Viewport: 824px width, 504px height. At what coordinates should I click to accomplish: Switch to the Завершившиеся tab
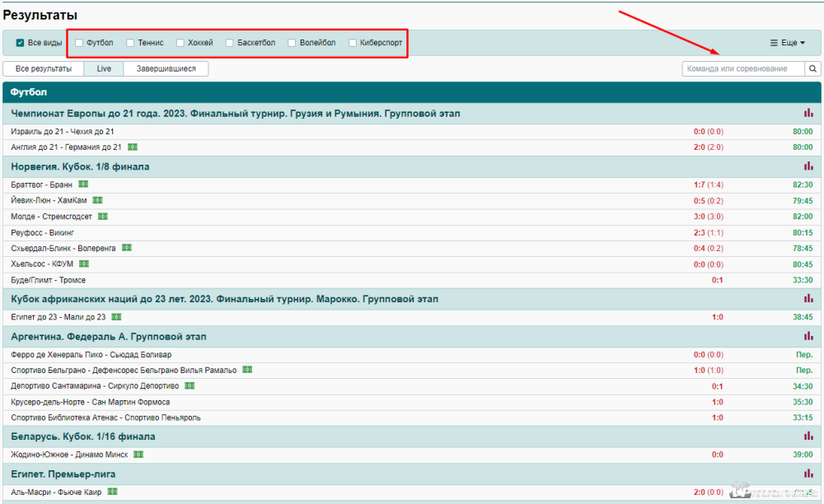[166, 69]
